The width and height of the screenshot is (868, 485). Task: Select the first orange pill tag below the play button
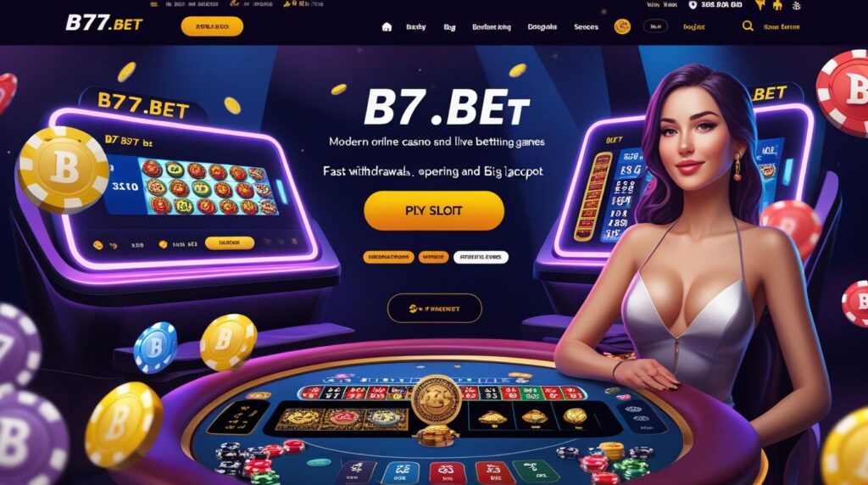coord(388,257)
